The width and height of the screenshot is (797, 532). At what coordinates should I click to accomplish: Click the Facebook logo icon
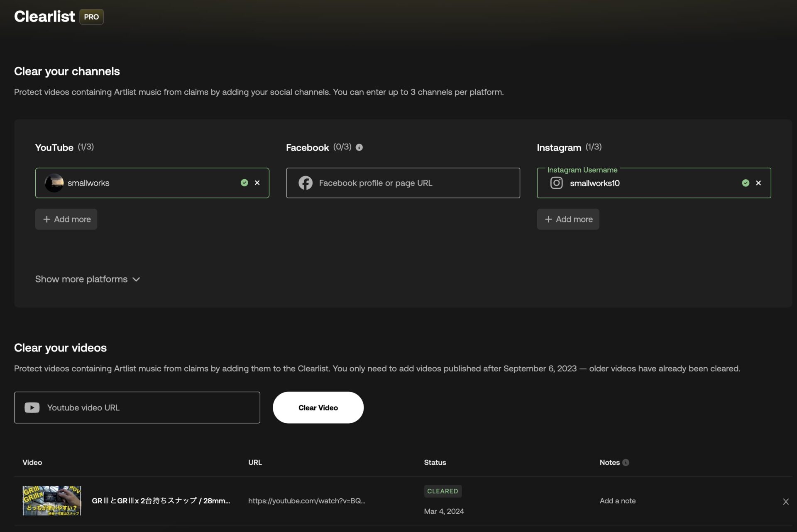pos(306,183)
